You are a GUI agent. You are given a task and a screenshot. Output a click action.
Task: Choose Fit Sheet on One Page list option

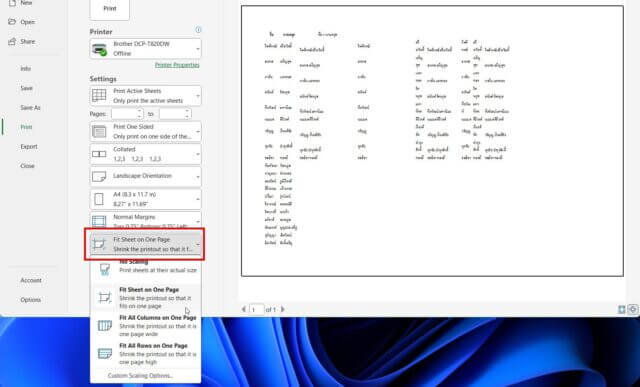[x=146, y=298]
